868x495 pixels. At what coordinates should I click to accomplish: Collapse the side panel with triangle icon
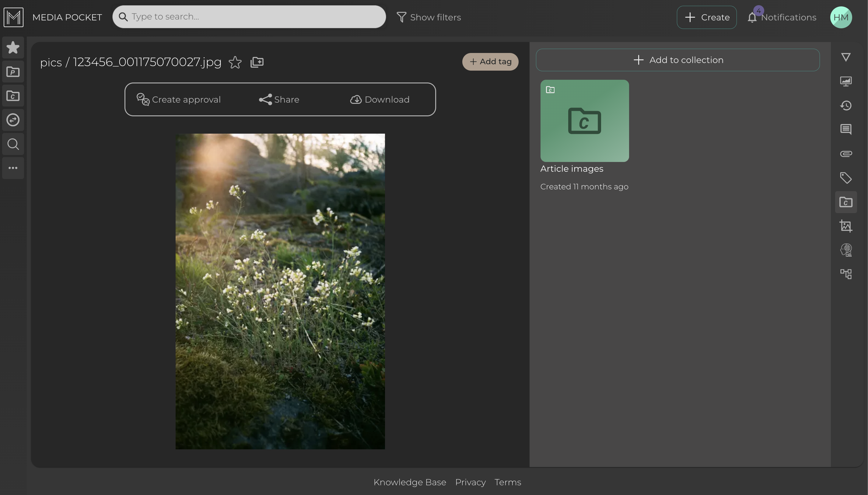(845, 57)
